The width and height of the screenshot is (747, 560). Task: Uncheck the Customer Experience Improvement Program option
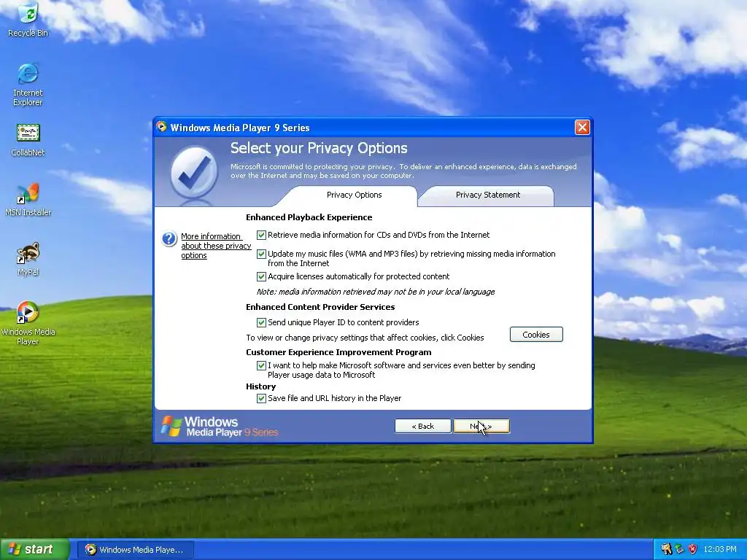(261, 365)
